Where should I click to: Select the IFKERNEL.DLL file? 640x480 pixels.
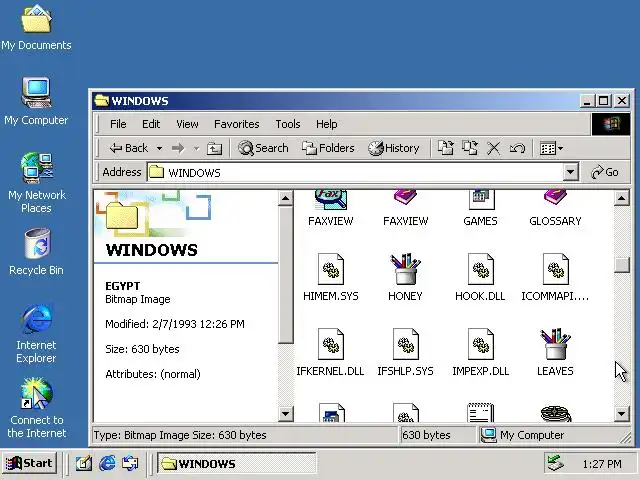click(x=330, y=352)
